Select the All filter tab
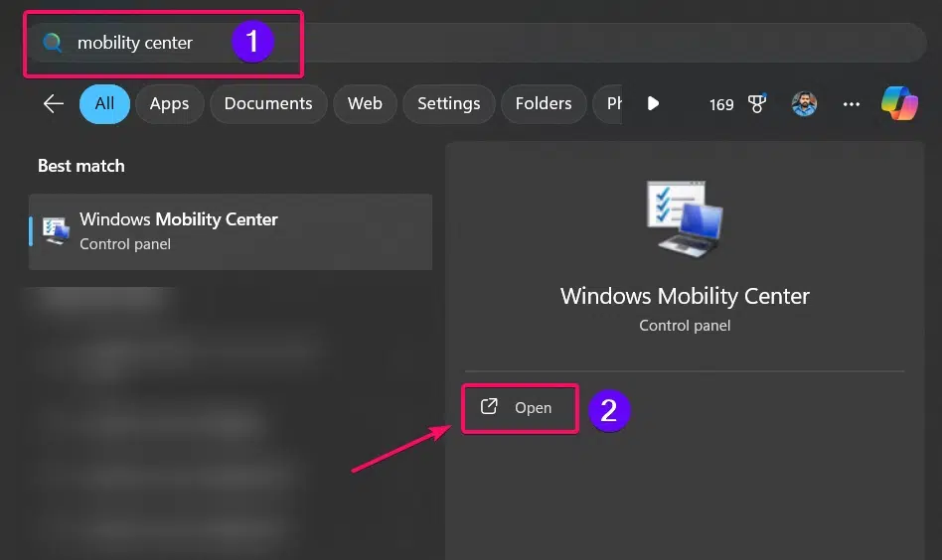942x560 pixels. click(104, 104)
